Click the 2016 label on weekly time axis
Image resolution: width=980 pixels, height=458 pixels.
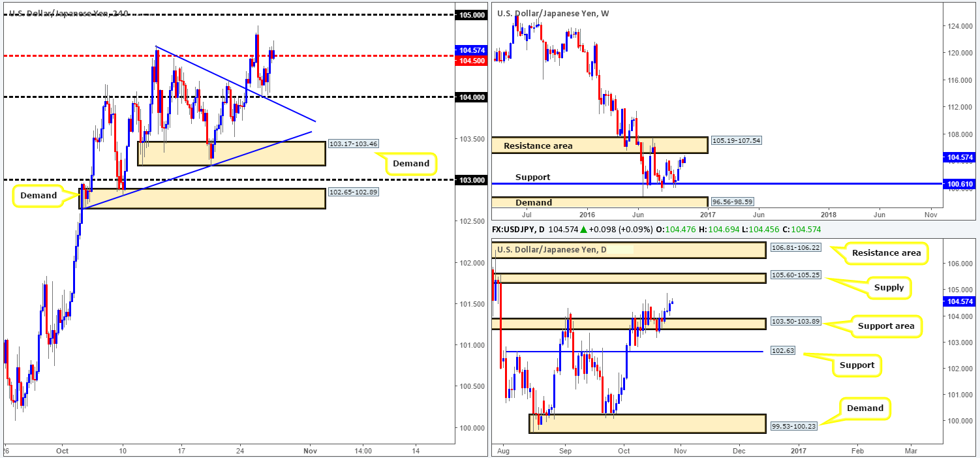click(587, 213)
